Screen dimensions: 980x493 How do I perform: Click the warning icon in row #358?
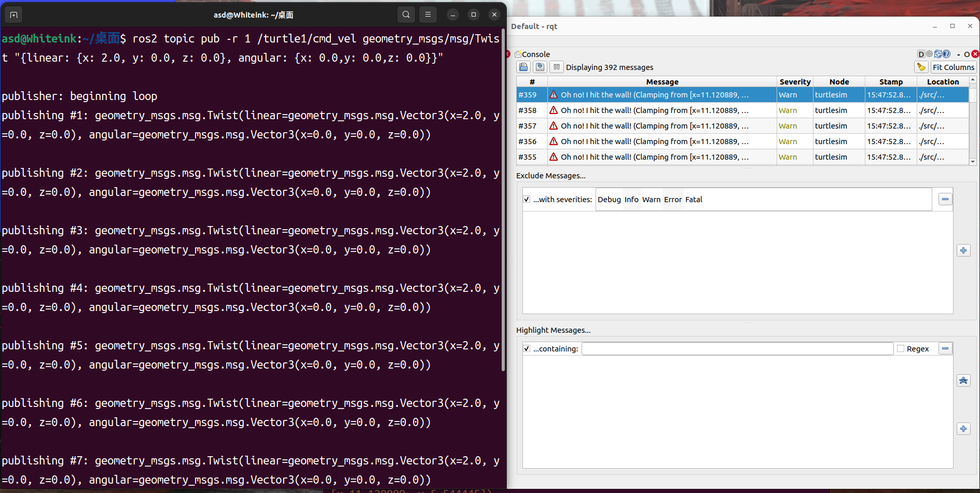pyautogui.click(x=554, y=110)
